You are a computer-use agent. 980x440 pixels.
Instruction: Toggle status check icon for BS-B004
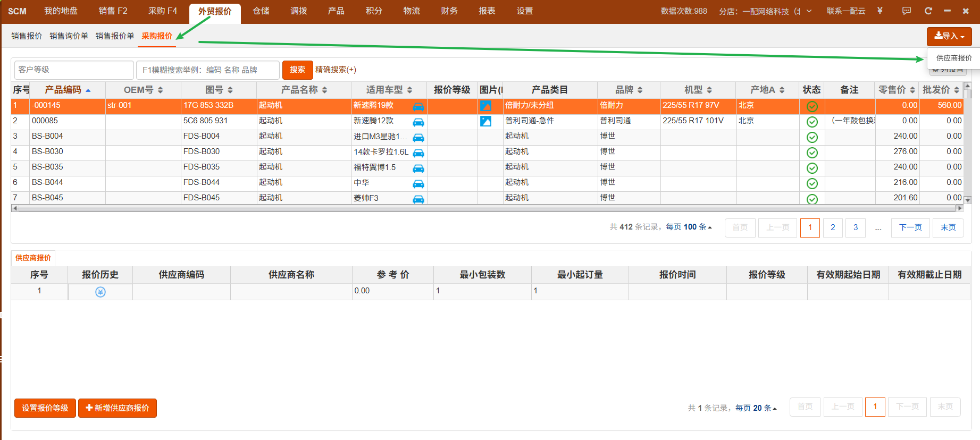[x=812, y=137]
